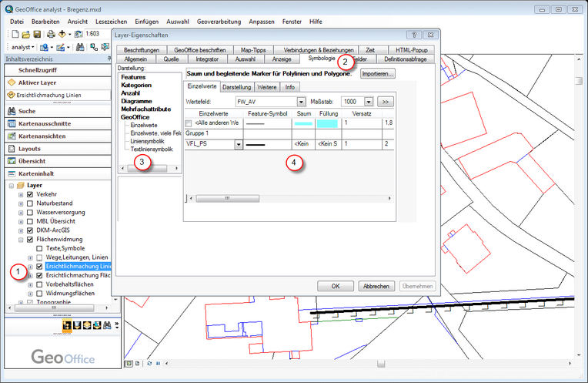Check the '<Alle anderen Werte>' checkbox
The width and height of the screenshot is (588, 383).
[189, 123]
